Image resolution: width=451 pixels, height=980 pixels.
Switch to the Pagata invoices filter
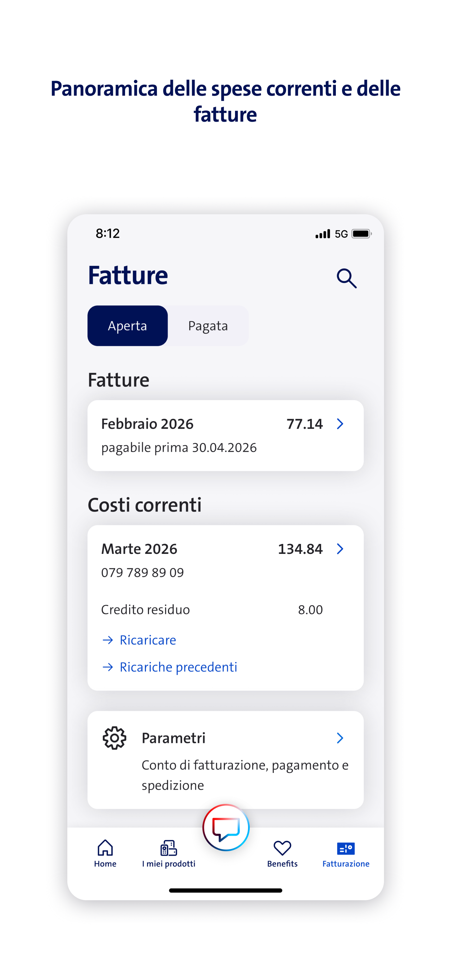208,326
